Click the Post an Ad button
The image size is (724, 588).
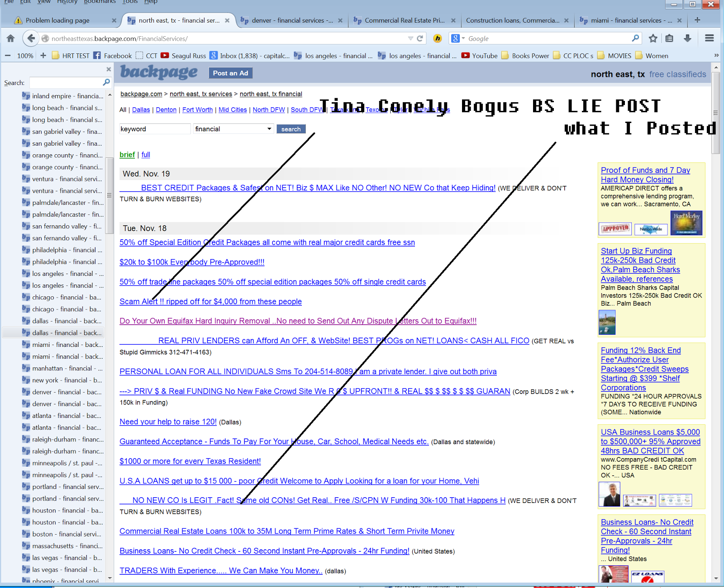coord(230,73)
